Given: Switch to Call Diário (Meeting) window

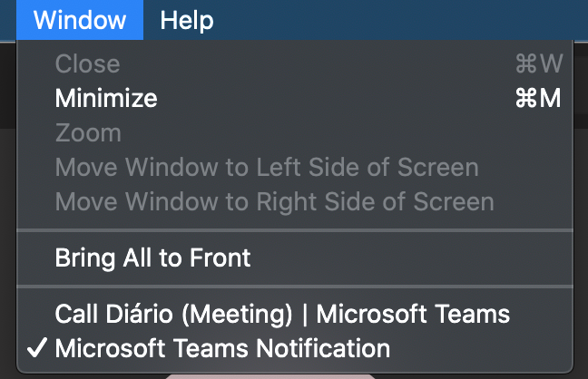Looking at the screenshot, I should [x=282, y=315].
